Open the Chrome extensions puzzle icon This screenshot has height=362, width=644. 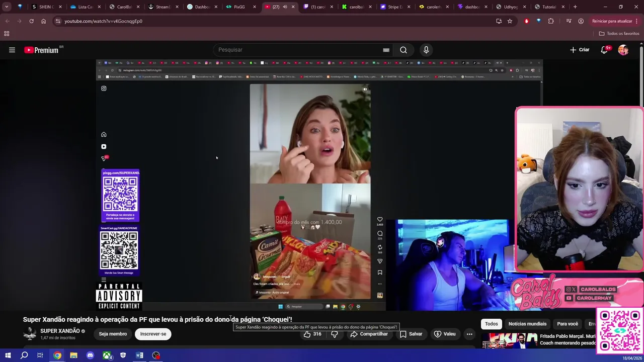click(551, 21)
